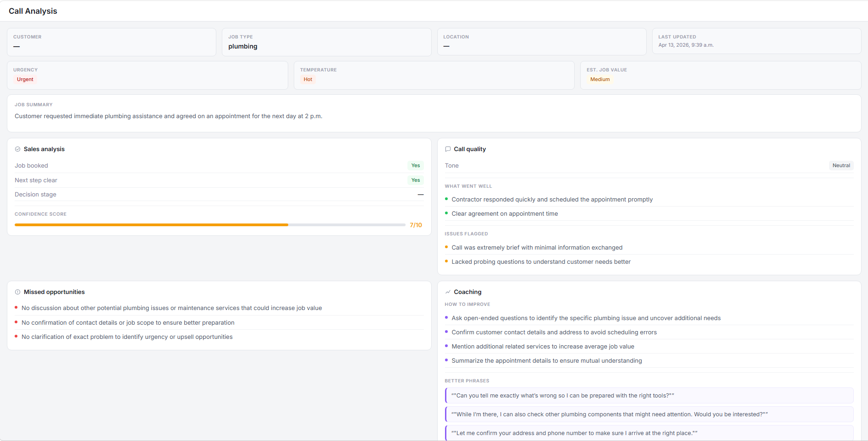Click the HOW TO IMPROVE section label

pos(467,305)
